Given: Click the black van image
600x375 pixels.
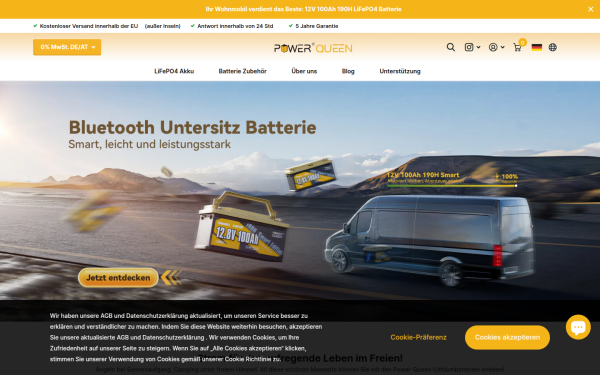Looking at the screenshot, I should (429, 240).
